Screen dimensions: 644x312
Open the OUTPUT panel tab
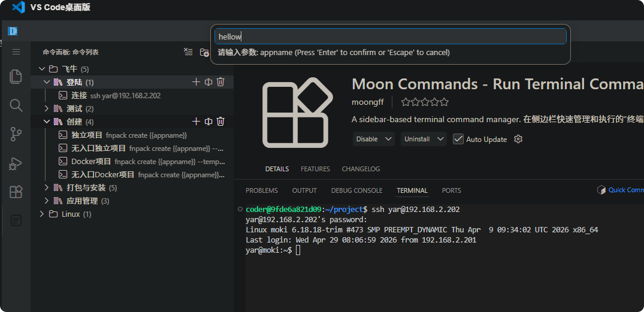pos(304,190)
